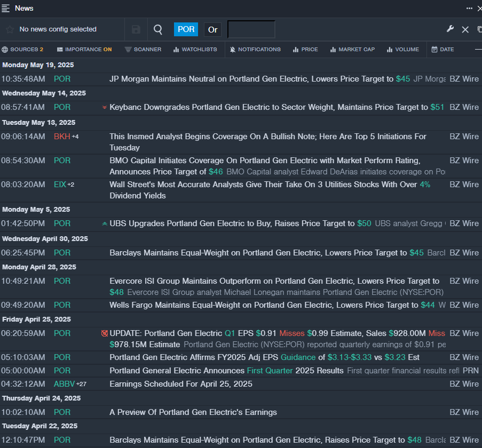Focus the empty ticker search input box

coord(251,29)
